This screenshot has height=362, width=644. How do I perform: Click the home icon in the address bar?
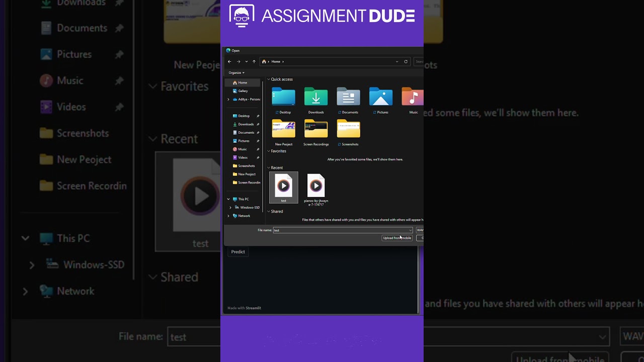(264, 61)
